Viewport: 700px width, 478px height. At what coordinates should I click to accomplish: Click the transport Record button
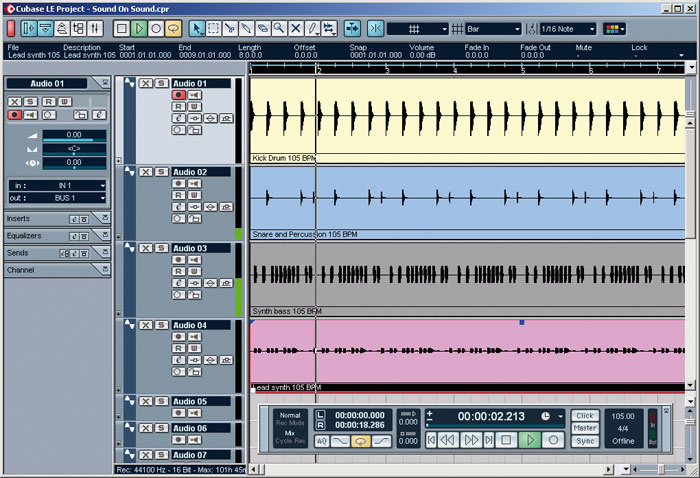point(553,440)
